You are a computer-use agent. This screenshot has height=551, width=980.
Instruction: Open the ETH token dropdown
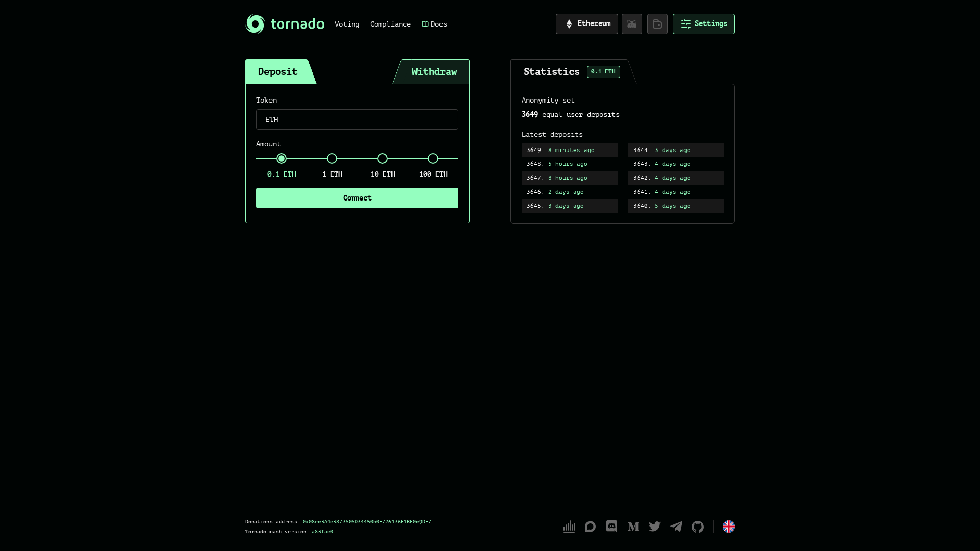coord(357,119)
